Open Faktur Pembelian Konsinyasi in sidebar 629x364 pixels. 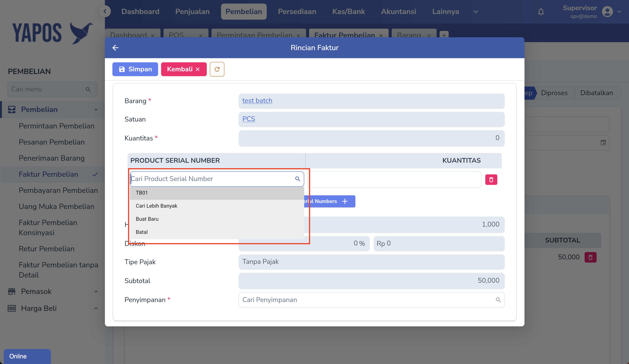[x=48, y=227]
